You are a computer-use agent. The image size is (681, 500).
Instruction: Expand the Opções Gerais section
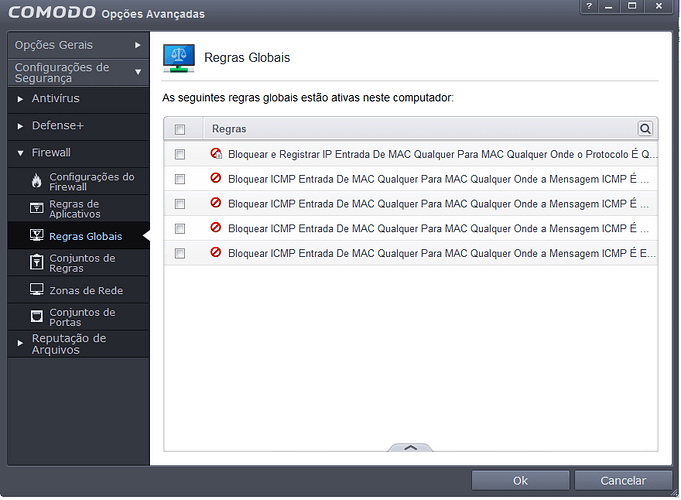[79, 45]
